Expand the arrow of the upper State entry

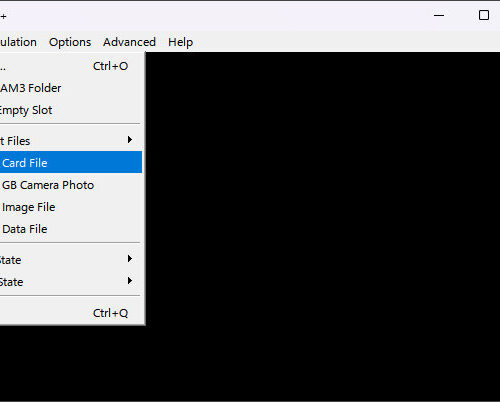[130, 259]
